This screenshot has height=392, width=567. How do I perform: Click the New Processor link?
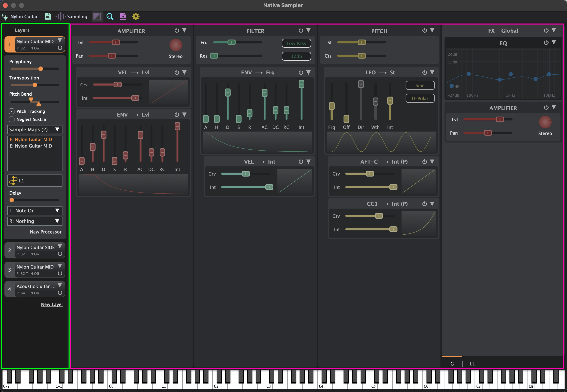tap(46, 232)
